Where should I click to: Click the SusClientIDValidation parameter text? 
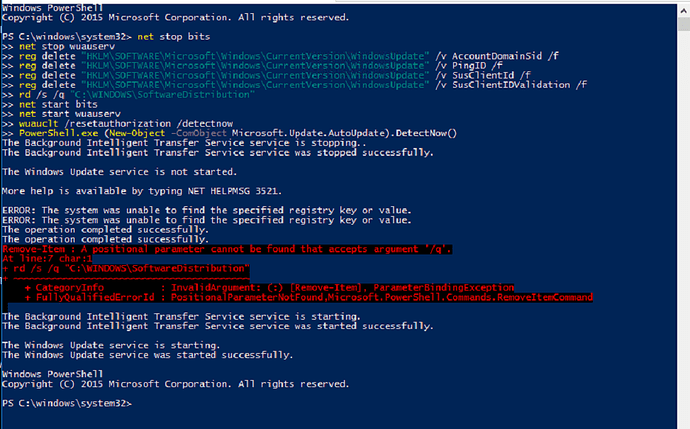pyautogui.click(x=511, y=84)
